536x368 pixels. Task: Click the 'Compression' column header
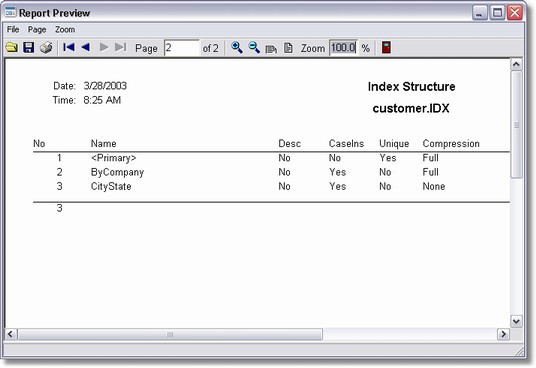(x=451, y=144)
